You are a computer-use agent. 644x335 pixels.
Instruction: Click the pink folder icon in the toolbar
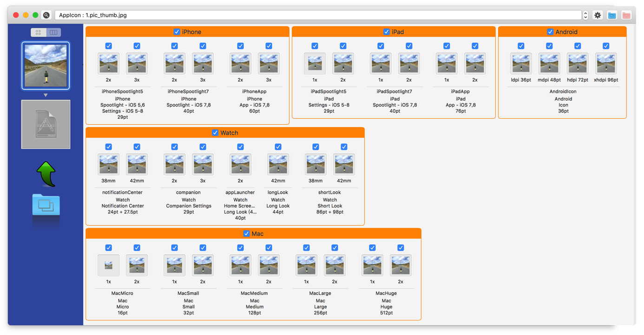coord(626,15)
